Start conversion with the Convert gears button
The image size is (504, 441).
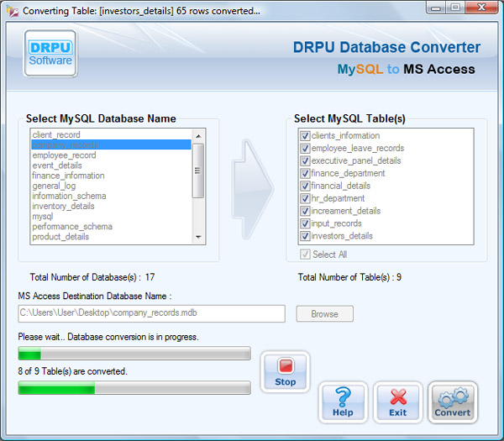(x=453, y=402)
